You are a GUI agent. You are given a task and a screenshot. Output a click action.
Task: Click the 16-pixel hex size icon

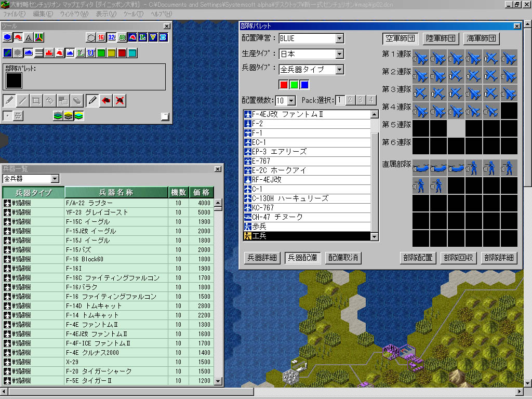(101, 37)
